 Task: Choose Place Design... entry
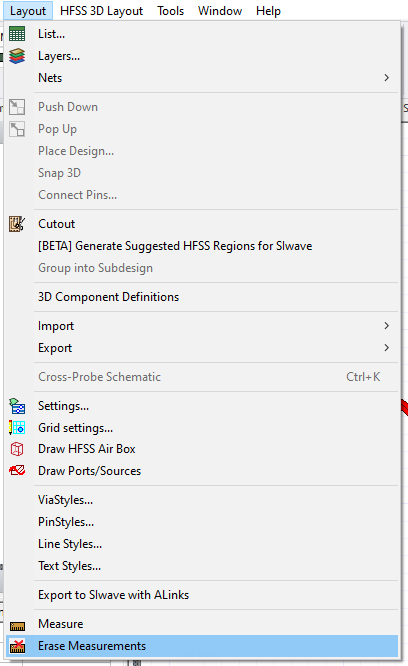tap(202, 151)
